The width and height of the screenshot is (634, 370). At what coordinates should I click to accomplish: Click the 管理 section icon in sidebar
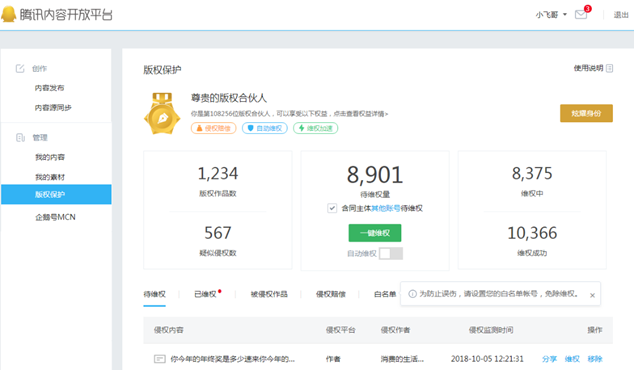pos(20,137)
